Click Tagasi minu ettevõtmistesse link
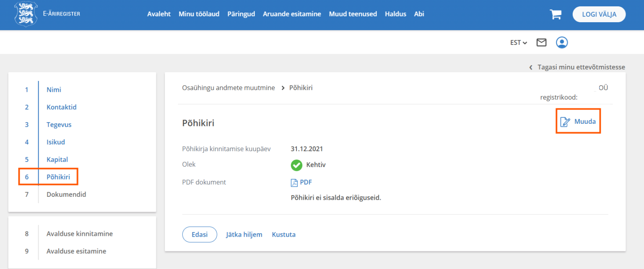This screenshot has height=269, width=644. (x=581, y=67)
